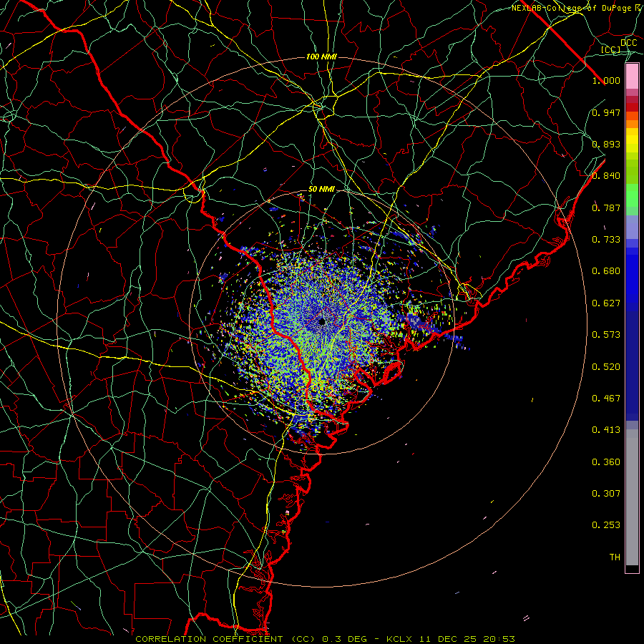The height and width of the screenshot is (644, 644).
Task: Click the 100 NMI range ring label
Action: (321, 57)
